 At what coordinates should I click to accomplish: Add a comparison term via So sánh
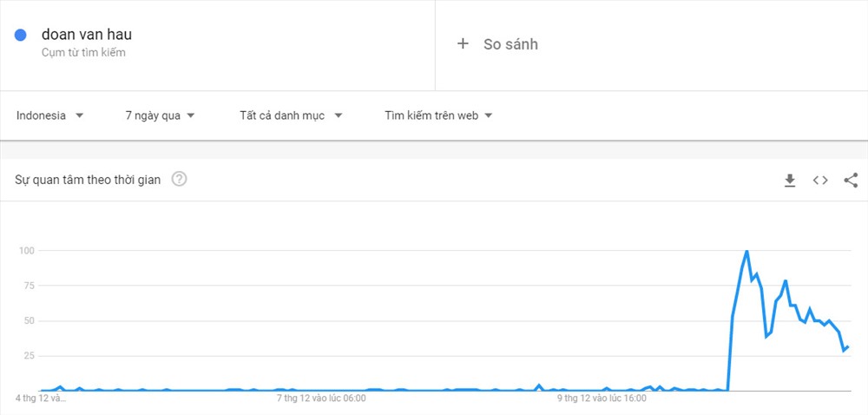(x=510, y=44)
